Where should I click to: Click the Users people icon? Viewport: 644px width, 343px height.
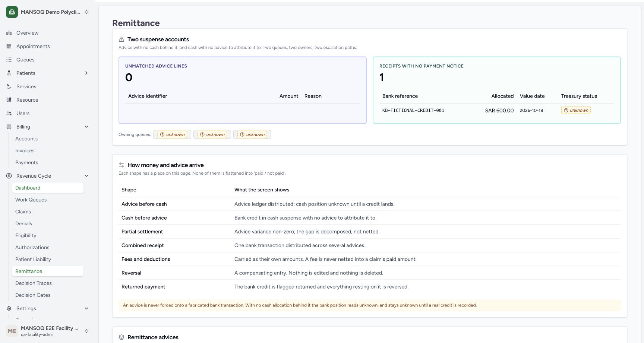click(x=9, y=113)
